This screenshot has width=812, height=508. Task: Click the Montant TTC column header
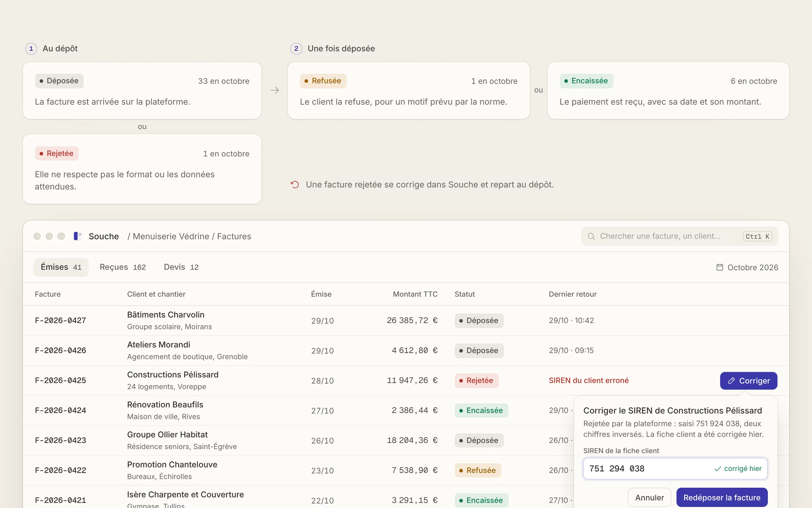(x=415, y=294)
